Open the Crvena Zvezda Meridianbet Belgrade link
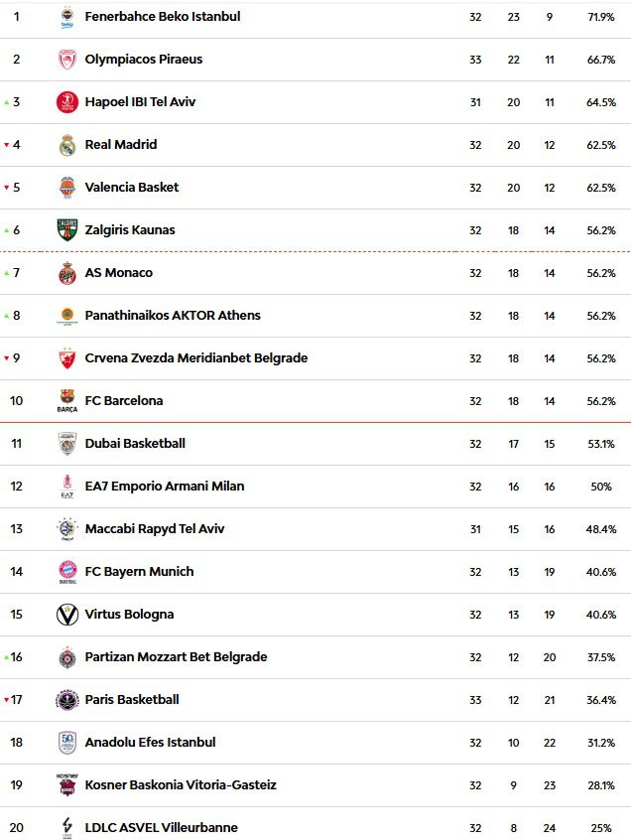The height and width of the screenshot is (840, 631). tap(195, 357)
